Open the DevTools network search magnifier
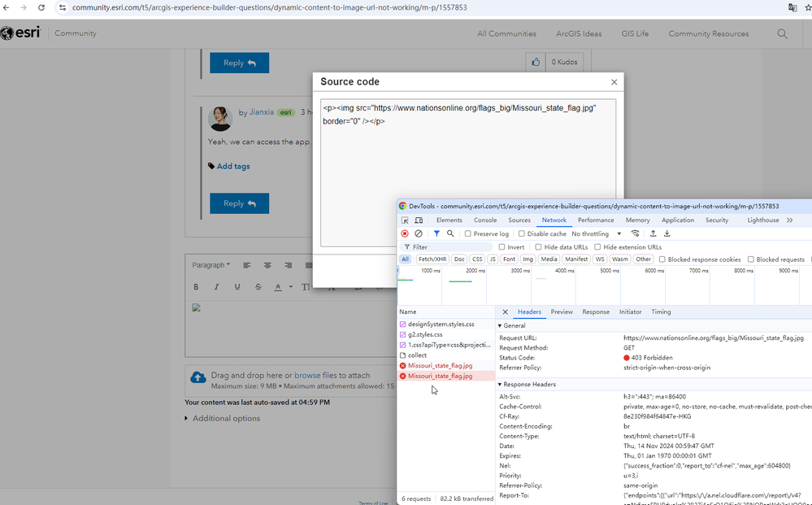Image resolution: width=812 pixels, height=505 pixels. 450,233
